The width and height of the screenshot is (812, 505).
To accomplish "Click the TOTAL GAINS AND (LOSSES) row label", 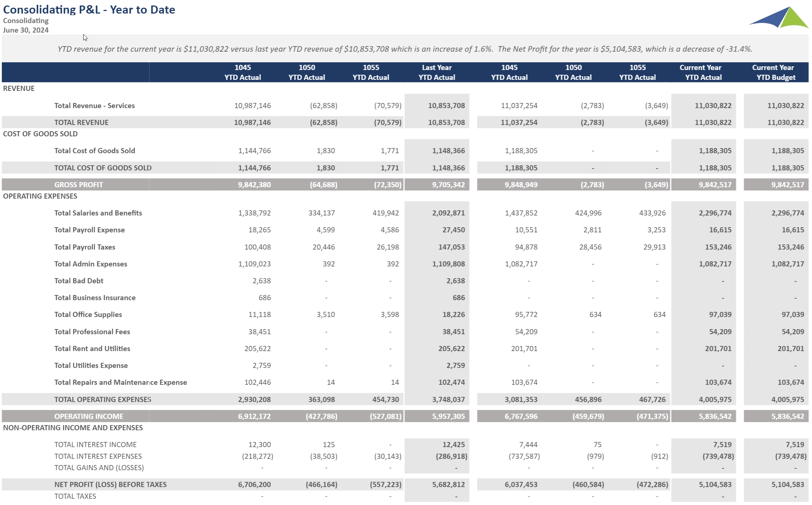I will pos(99,468).
